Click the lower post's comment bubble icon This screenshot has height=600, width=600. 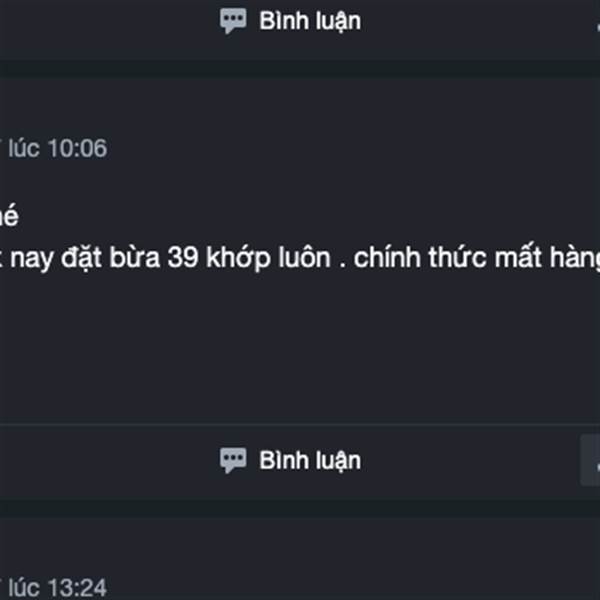(233, 460)
